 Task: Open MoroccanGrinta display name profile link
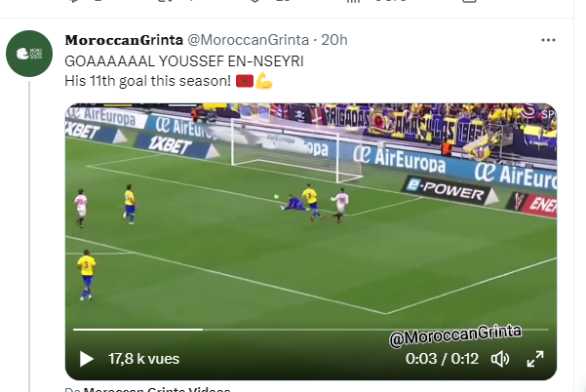(124, 40)
